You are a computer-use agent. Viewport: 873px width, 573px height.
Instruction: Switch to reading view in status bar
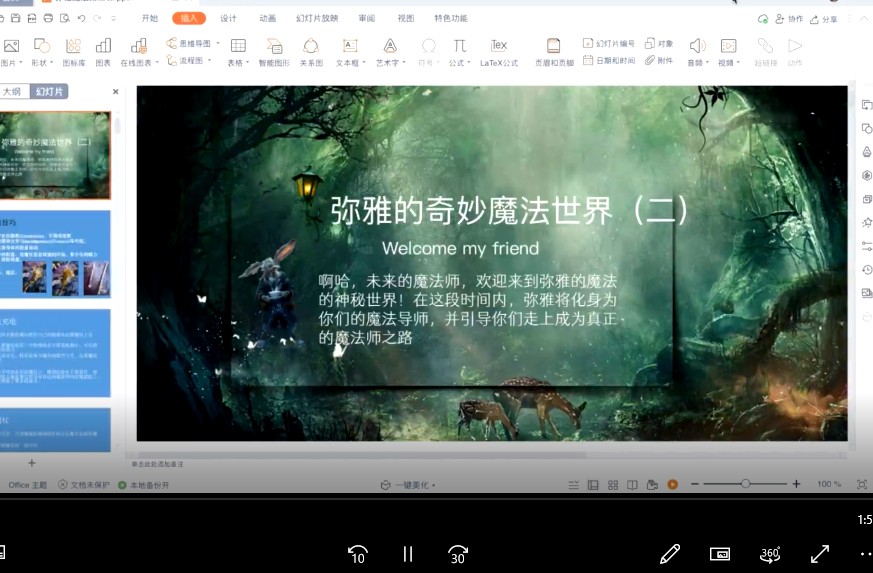[632, 485]
